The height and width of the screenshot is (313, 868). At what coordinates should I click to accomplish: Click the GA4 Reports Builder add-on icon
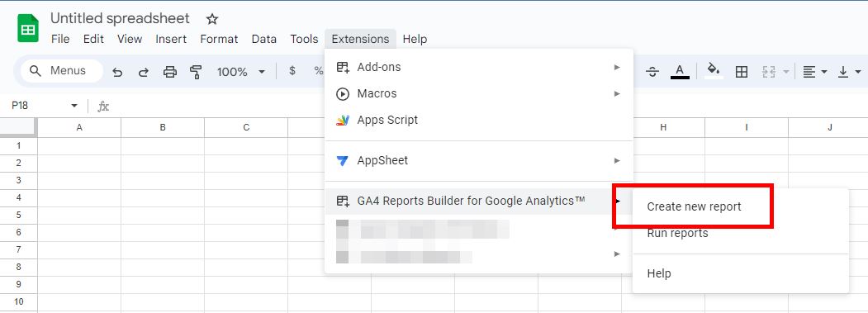coord(343,201)
